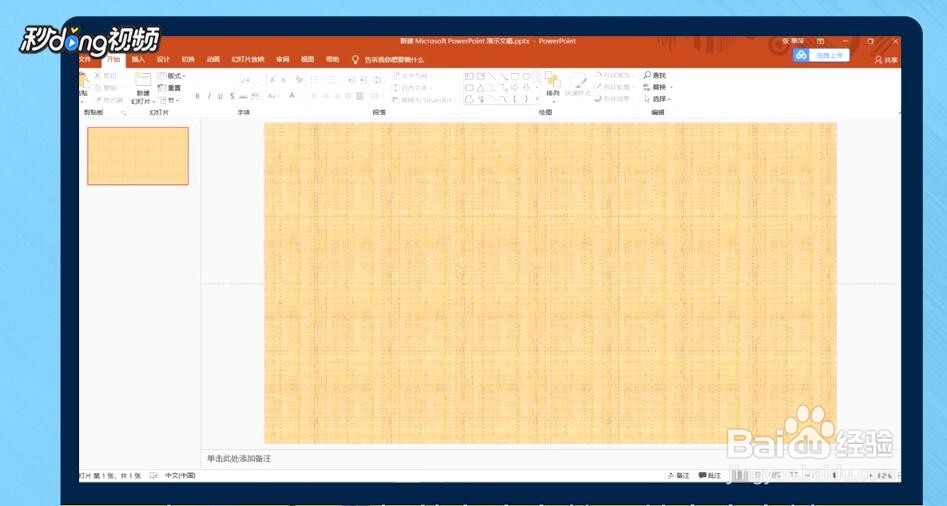Viewport: 947px width, 506px height.
Task: Click 重置 (Reset) slide button
Action: pyautogui.click(x=170, y=88)
